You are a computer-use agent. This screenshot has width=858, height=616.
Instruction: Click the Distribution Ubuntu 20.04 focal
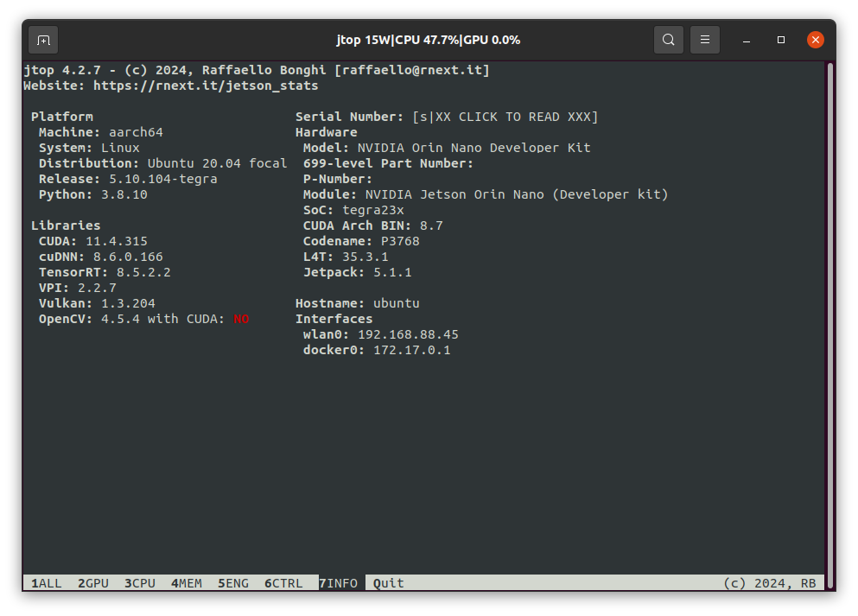point(217,163)
